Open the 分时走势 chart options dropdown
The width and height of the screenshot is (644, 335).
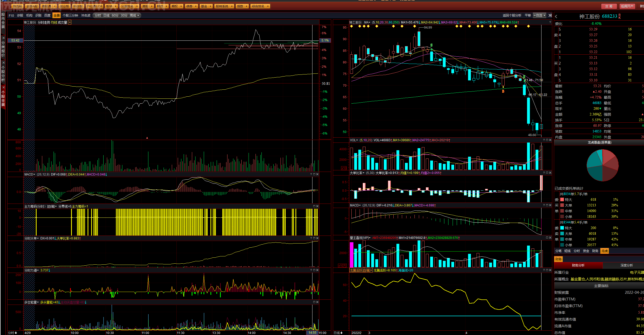(x=70, y=23)
